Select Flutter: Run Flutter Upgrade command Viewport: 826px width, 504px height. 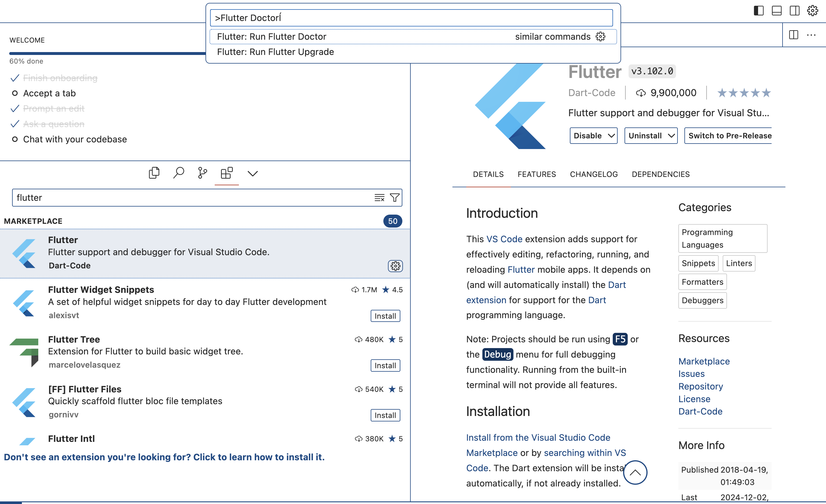coord(413,52)
